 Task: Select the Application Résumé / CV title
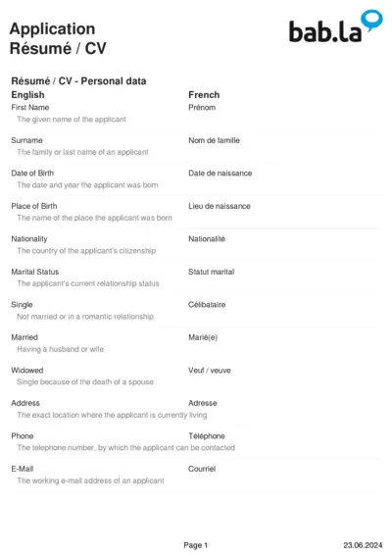58,38
